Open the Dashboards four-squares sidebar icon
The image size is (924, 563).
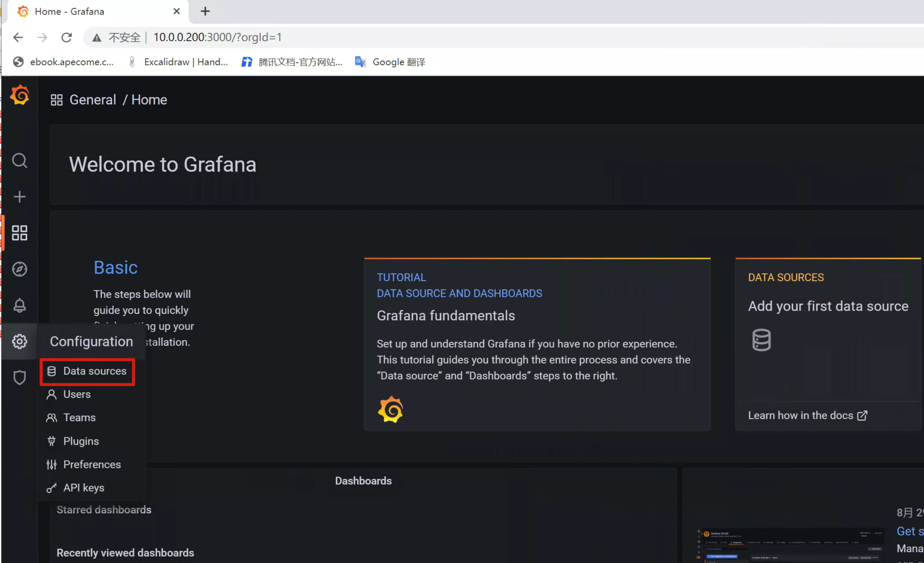point(20,233)
